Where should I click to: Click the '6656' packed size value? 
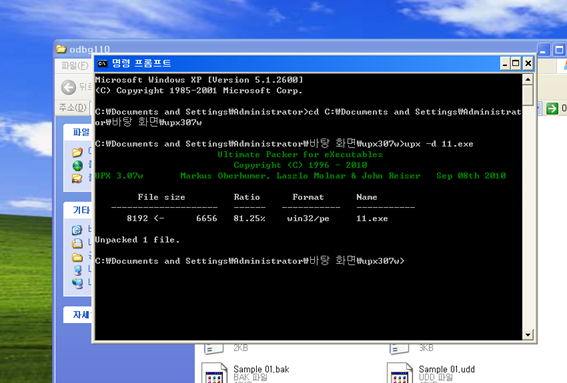pos(206,218)
